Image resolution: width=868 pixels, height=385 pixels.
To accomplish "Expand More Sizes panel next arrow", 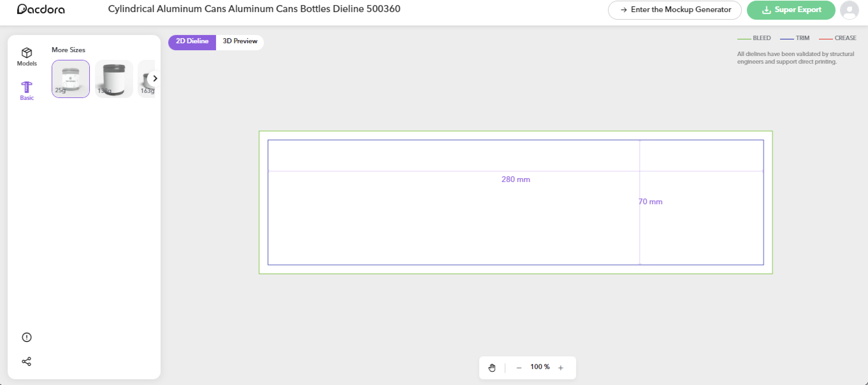I will [x=155, y=79].
